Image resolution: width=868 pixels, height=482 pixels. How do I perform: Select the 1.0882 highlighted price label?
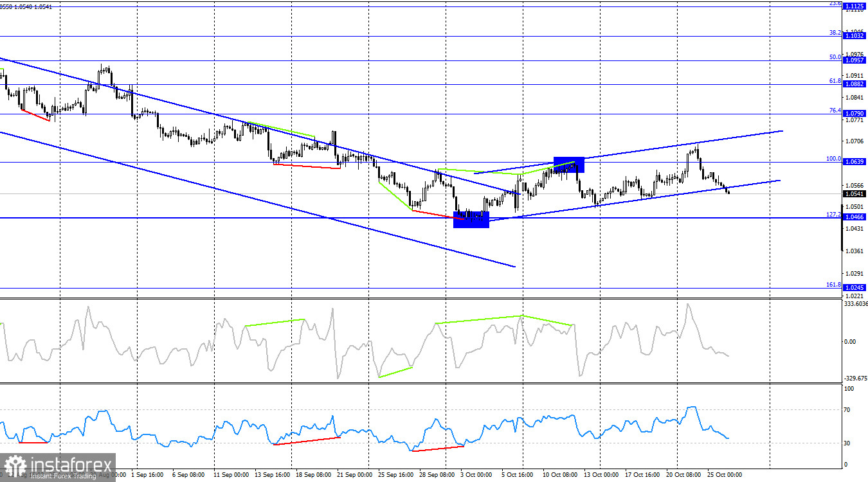tap(854, 84)
